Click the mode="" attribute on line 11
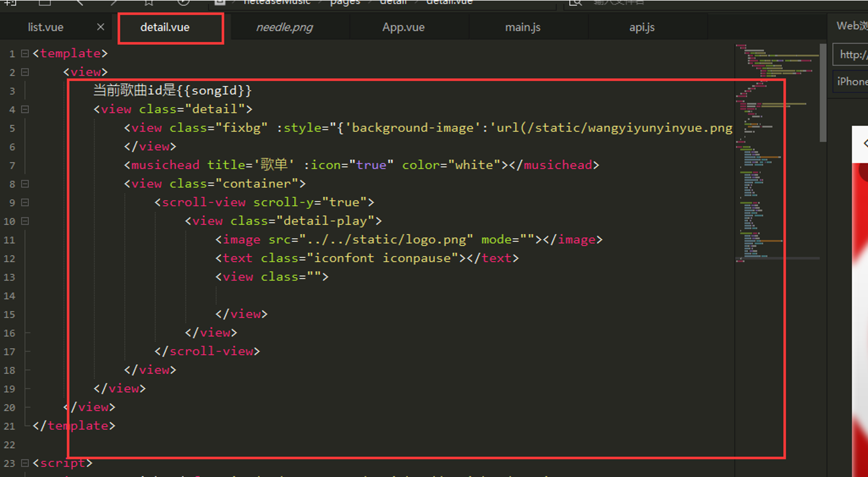868x477 pixels. pos(508,239)
